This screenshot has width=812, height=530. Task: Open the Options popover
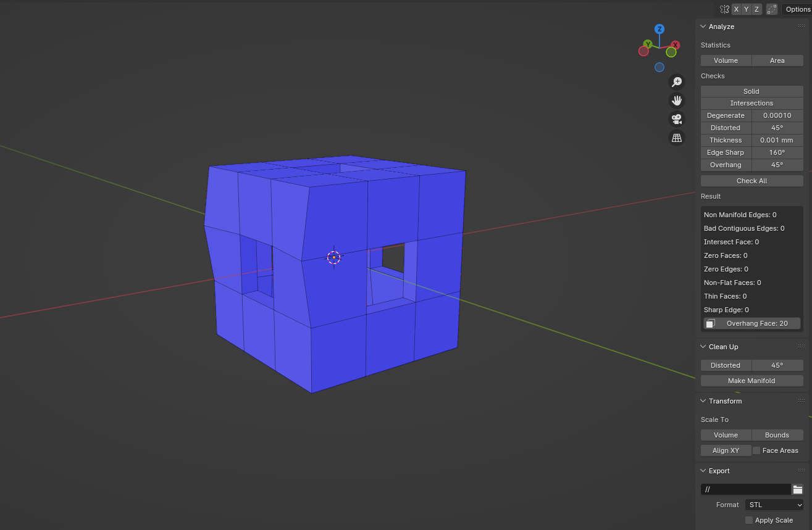[797, 9]
